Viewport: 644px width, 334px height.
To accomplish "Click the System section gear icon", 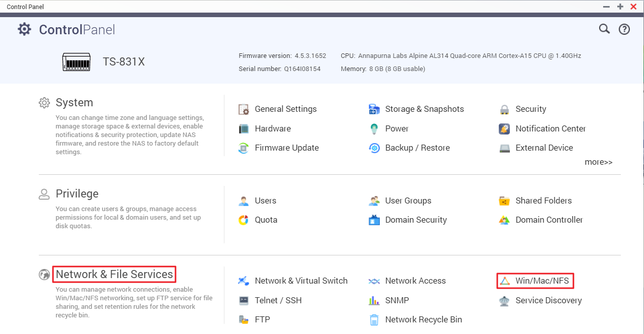I will point(44,103).
